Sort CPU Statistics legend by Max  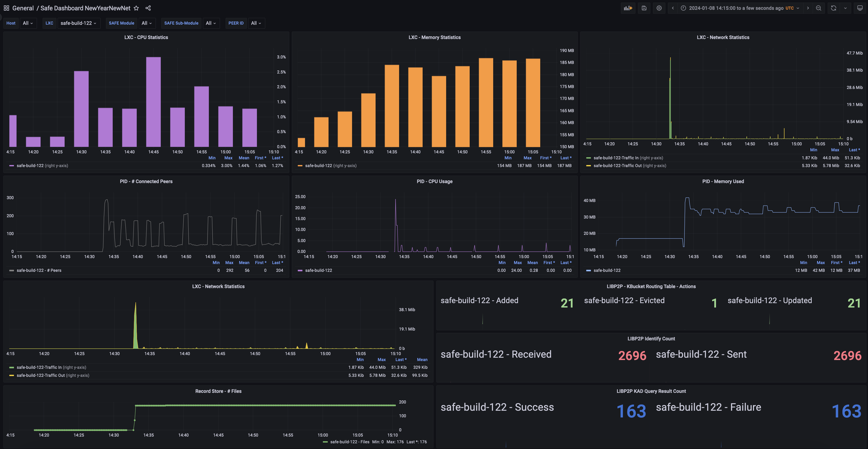coord(228,158)
